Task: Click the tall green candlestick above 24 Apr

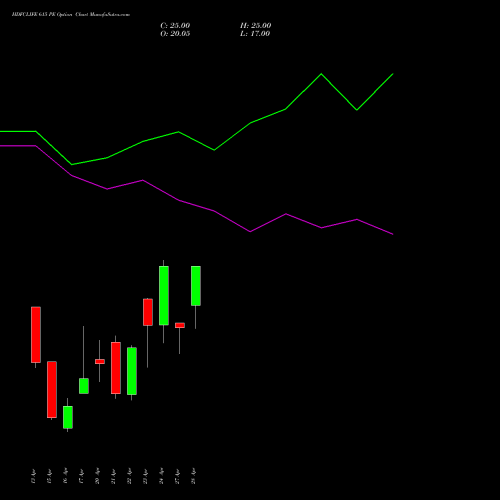Action: (164, 295)
